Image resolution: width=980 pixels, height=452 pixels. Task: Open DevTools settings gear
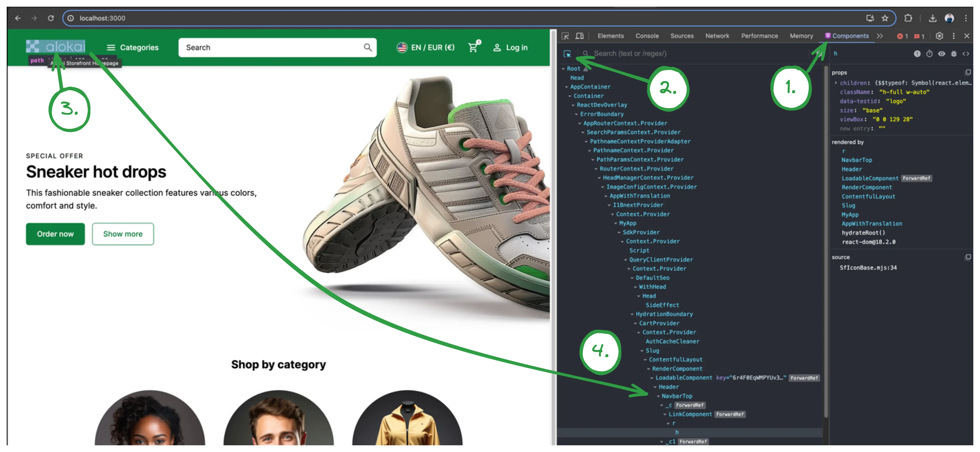pyautogui.click(x=939, y=36)
